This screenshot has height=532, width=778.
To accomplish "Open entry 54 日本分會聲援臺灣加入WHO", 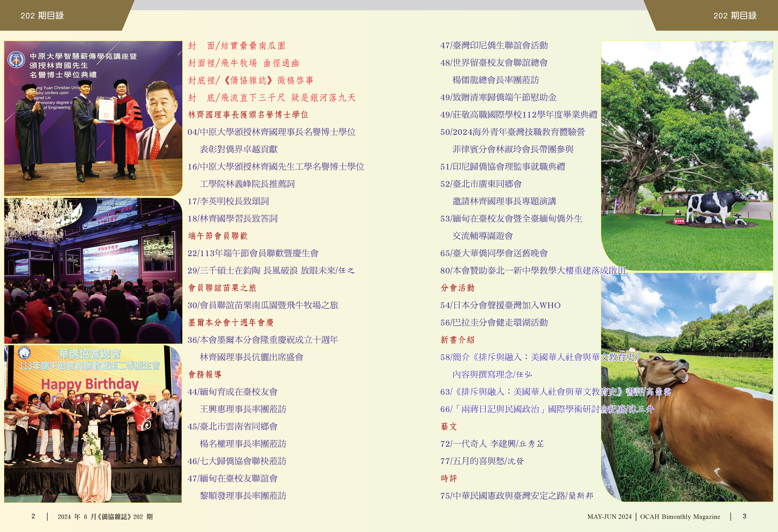I will click(x=500, y=305).
